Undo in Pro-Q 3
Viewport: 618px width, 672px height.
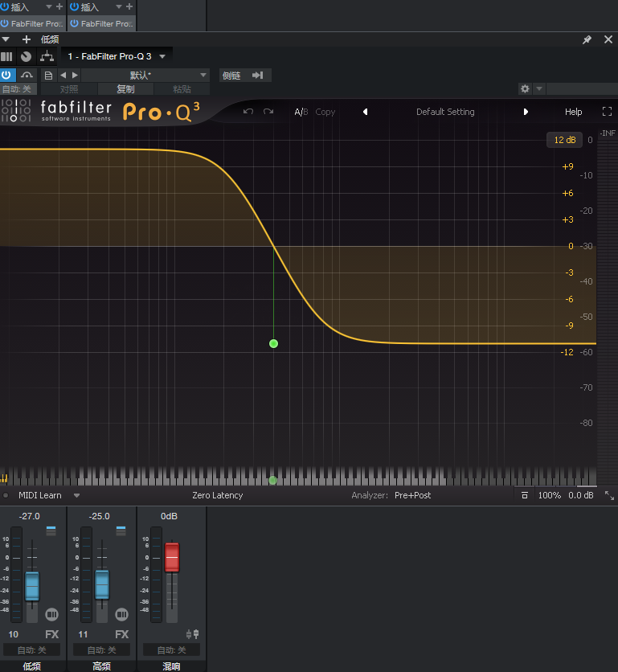pos(248,112)
